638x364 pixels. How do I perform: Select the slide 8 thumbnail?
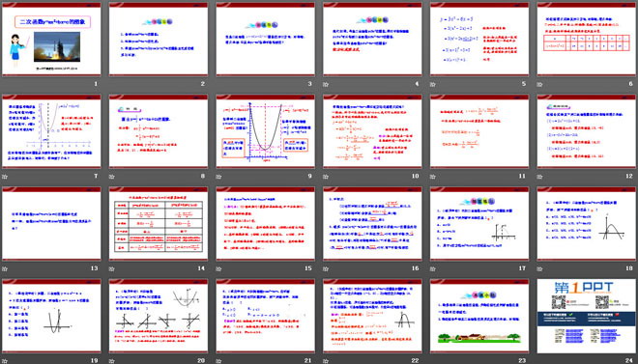tap(159, 131)
